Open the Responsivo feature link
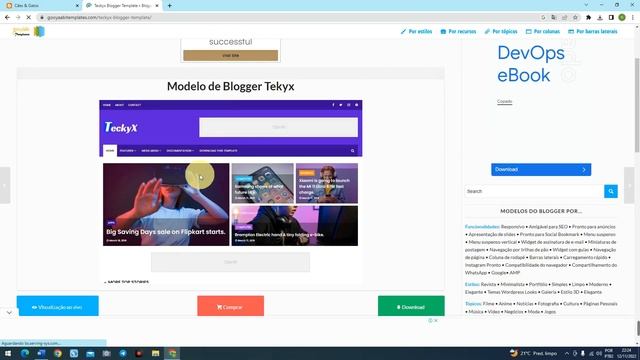 513,227
